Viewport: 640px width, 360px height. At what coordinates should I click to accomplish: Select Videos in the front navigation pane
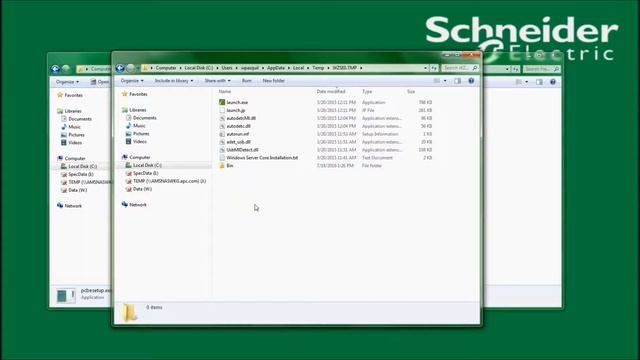click(140, 142)
